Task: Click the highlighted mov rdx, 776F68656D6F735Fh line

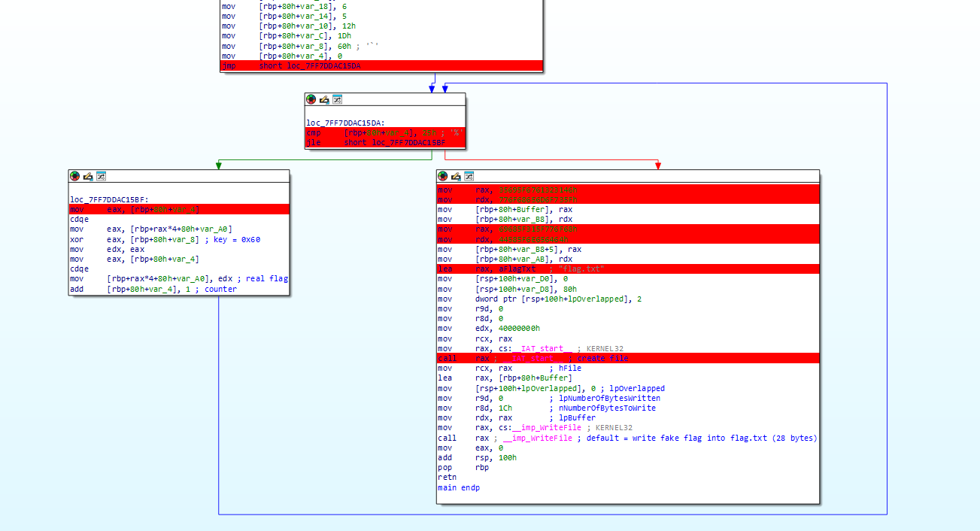Action: [x=628, y=199]
